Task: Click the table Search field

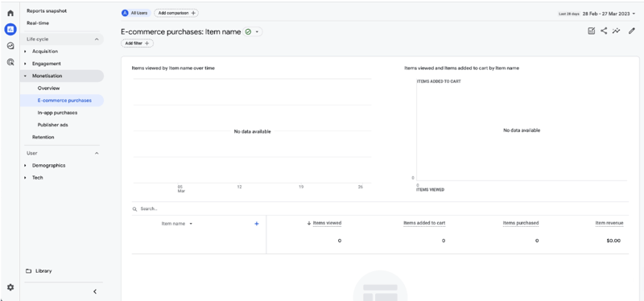Action: tap(380, 209)
